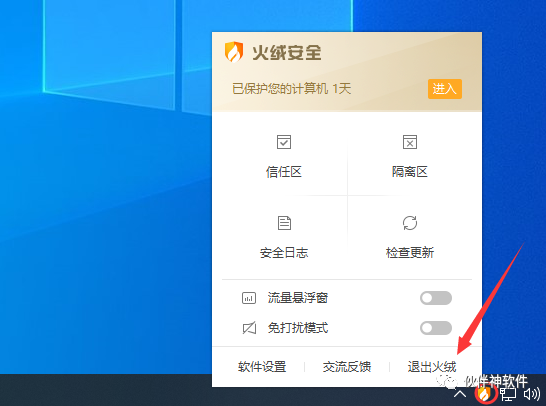Click the 检查更新 refresh icon
This screenshot has height=406, width=546.
click(x=410, y=223)
